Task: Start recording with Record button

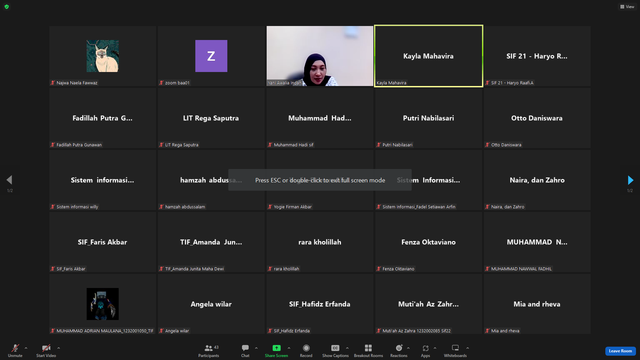Action: click(x=306, y=350)
